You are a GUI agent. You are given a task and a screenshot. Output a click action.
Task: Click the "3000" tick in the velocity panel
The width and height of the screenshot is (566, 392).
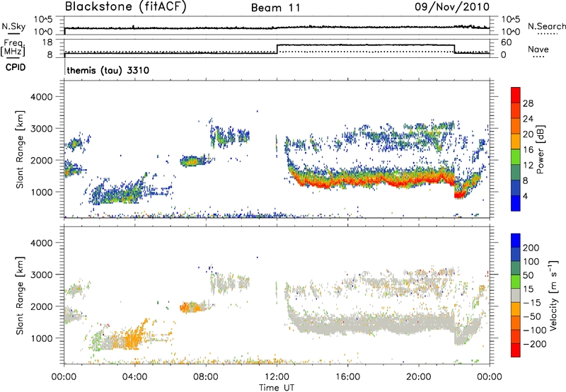coord(41,275)
